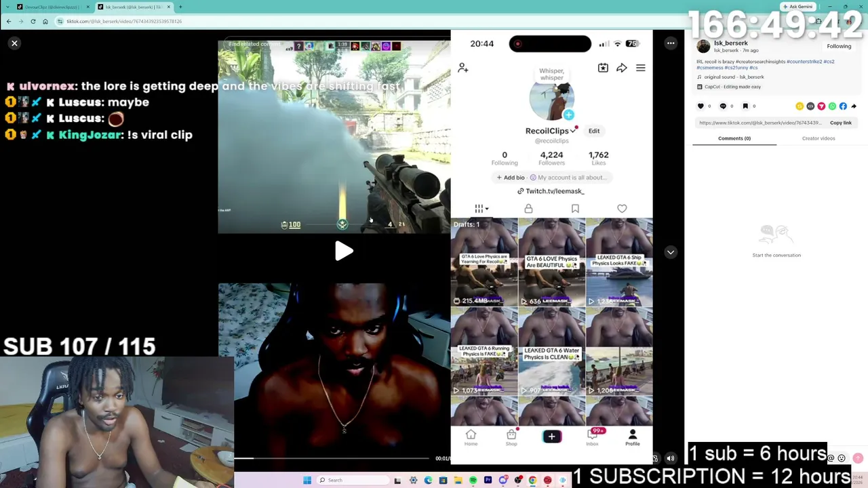Share the video to Facebook

(843, 106)
